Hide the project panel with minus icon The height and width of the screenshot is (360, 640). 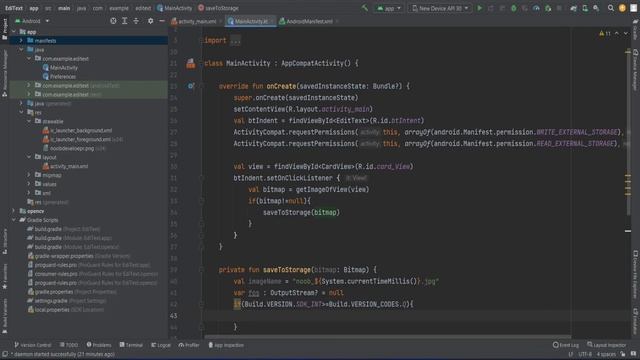coord(162,21)
